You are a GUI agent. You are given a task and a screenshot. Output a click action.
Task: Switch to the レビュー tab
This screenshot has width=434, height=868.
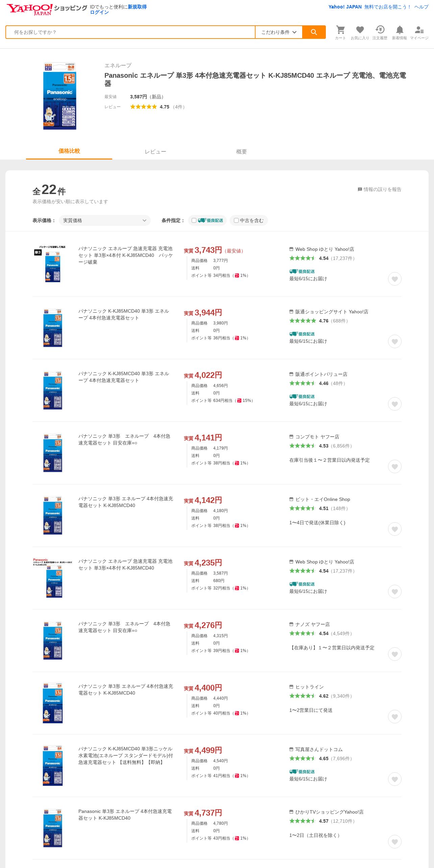click(x=155, y=152)
